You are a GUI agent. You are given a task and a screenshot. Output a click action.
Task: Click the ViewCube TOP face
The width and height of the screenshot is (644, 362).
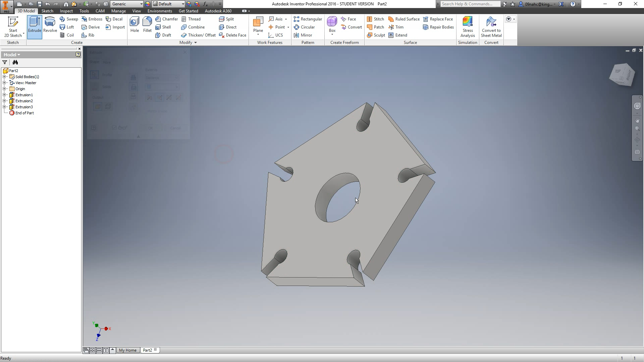pos(618,71)
